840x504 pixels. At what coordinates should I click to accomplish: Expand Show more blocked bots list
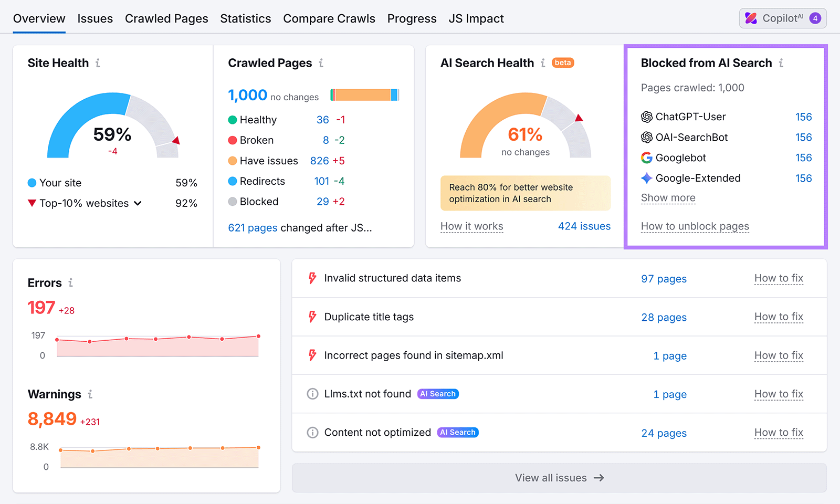pyautogui.click(x=668, y=198)
